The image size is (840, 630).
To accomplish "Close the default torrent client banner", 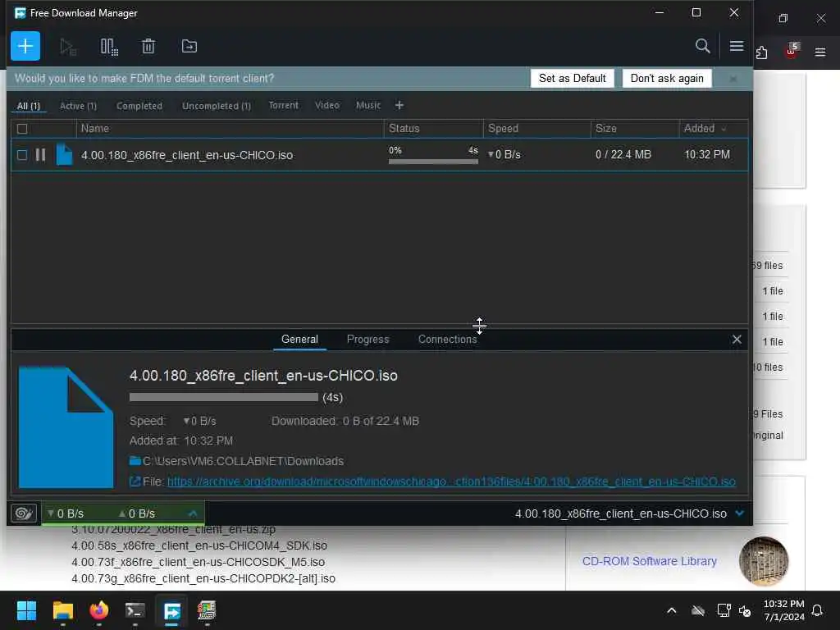I will [733, 79].
